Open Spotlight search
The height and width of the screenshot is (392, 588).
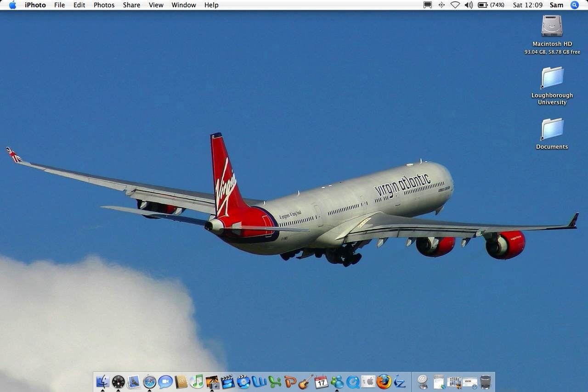[575, 5]
